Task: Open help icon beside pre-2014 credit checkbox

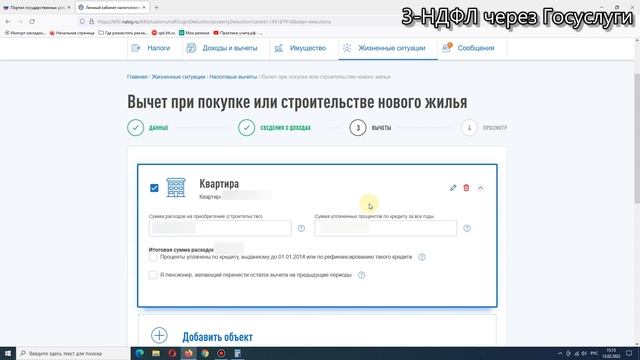Action: pyautogui.click(x=422, y=257)
